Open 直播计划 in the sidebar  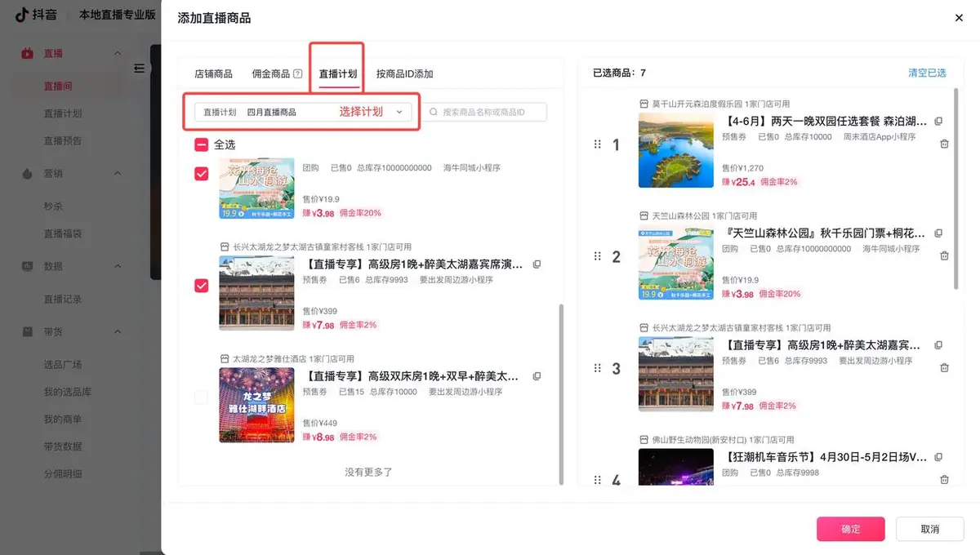point(63,113)
